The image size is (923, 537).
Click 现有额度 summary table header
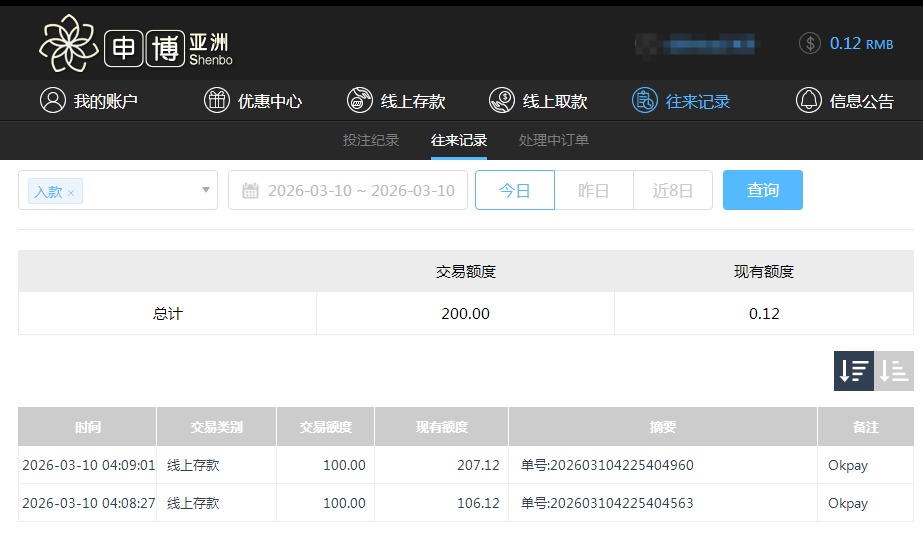pos(764,271)
